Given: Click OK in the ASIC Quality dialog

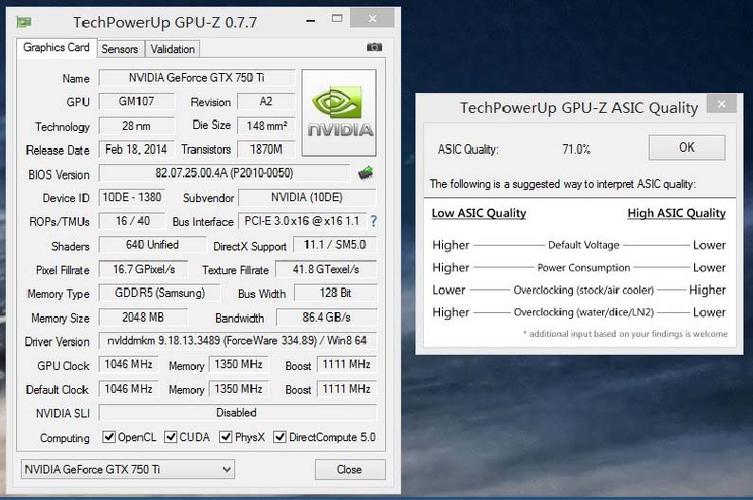Looking at the screenshot, I should coord(687,147).
